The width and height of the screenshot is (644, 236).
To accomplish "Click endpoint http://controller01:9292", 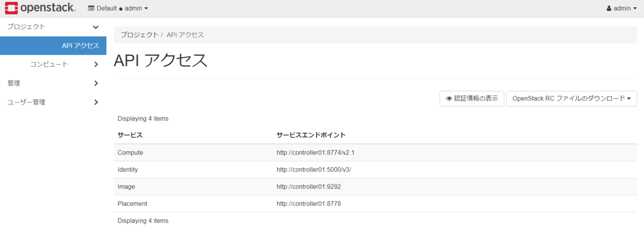I will (x=309, y=187).
